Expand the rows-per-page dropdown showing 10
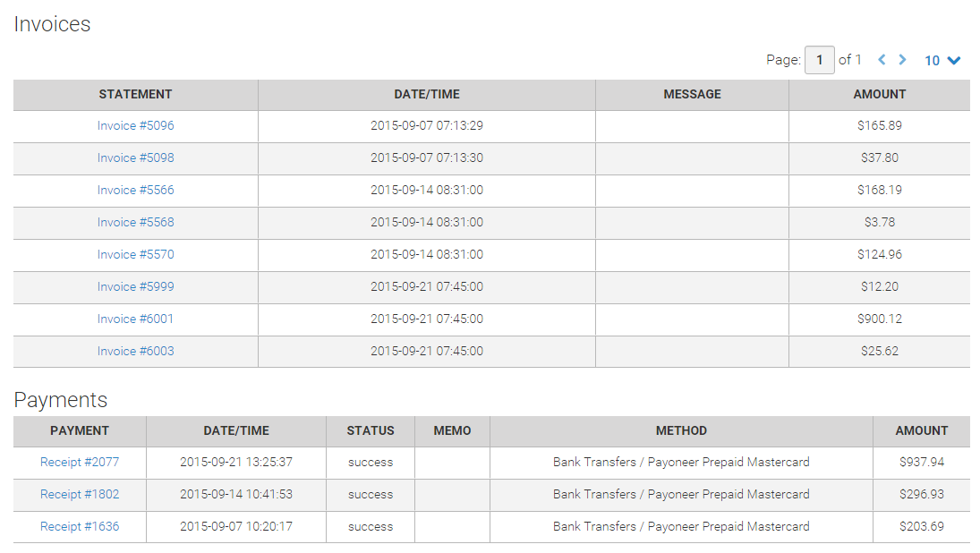Viewport: 980px width, 553px height. click(x=942, y=61)
